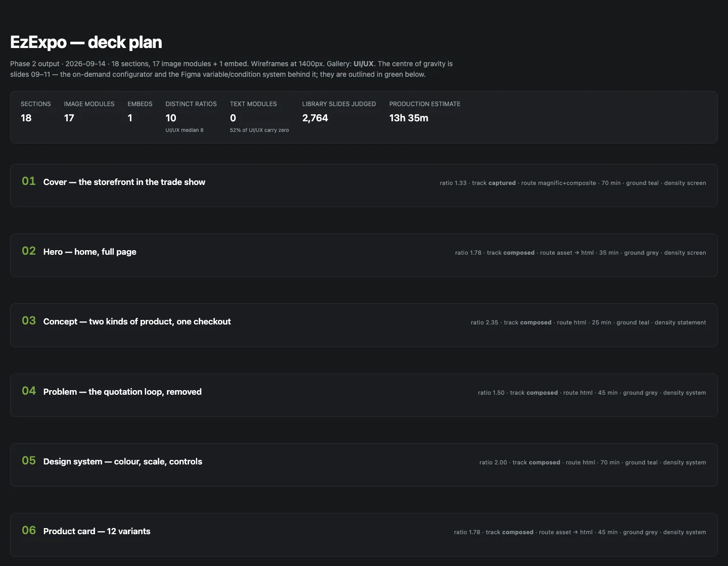Select the value 10 under DISTINCT RATIOS

pos(171,118)
